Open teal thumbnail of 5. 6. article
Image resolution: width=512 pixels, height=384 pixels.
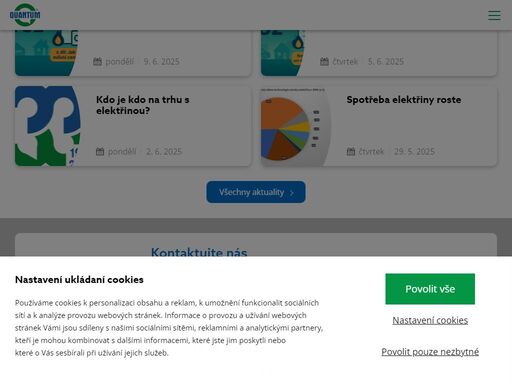(283, 53)
